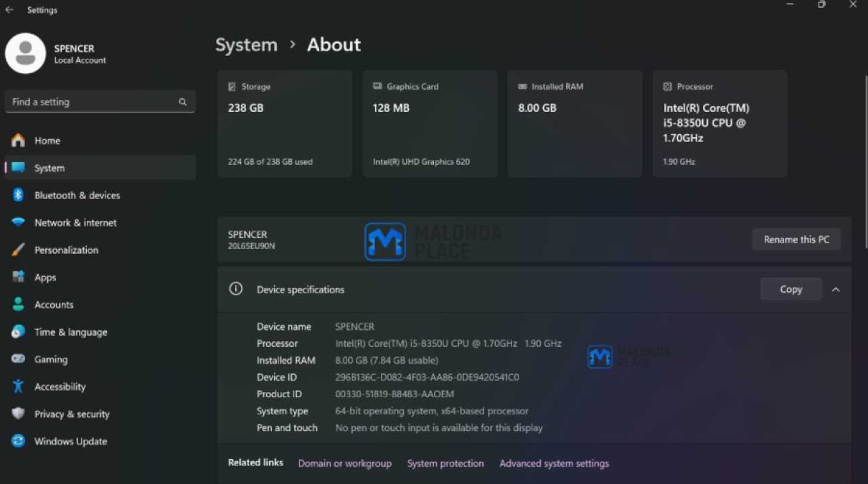
Task: Open Home from the sidebar house icon
Action: point(19,141)
